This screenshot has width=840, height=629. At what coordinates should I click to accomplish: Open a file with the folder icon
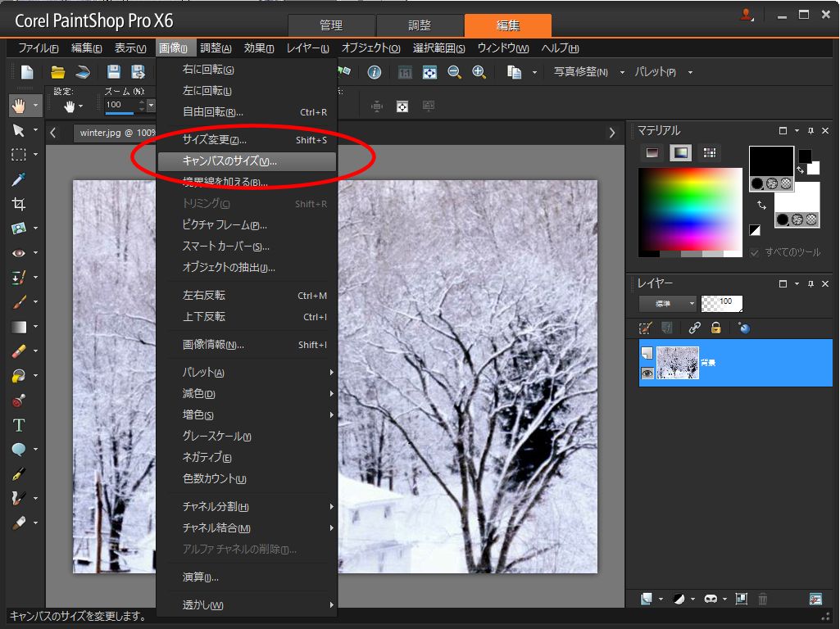pos(58,72)
